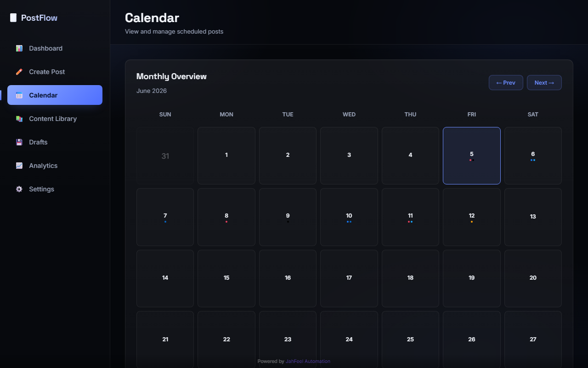The image size is (588, 368).
Task: Open Content Library section
Action: pyautogui.click(x=55, y=119)
